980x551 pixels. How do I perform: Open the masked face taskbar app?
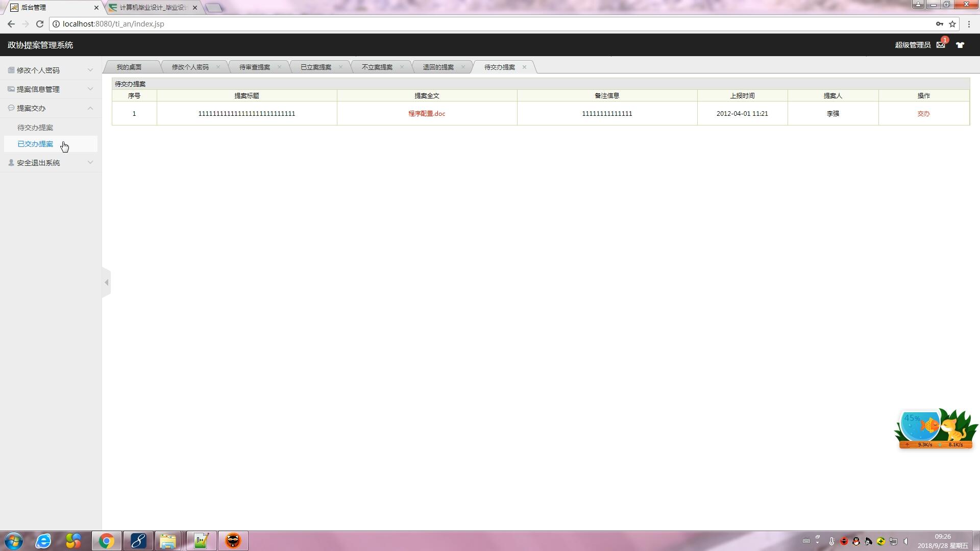(233, 541)
